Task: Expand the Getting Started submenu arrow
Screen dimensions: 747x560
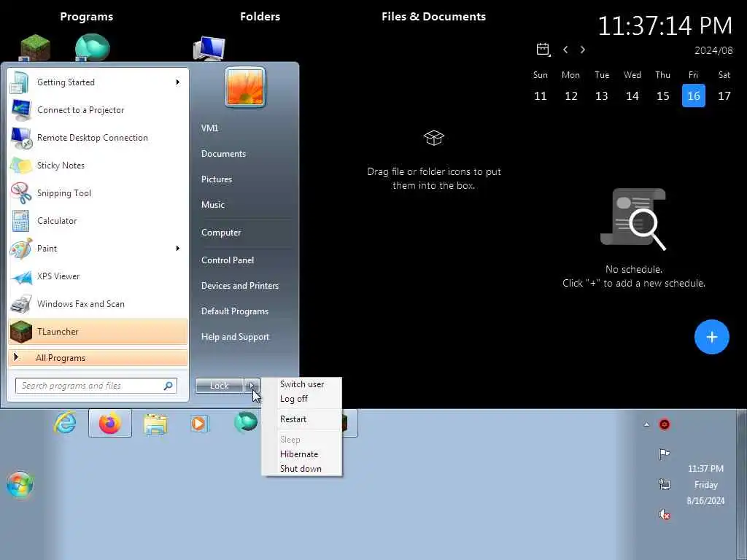Action: (x=178, y=82)
